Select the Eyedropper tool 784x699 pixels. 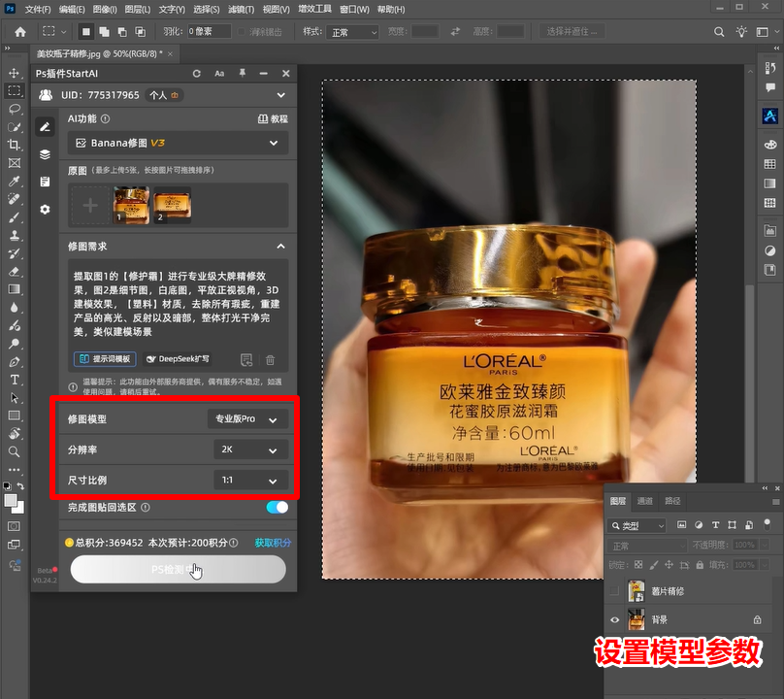click(x=14, y=182)
